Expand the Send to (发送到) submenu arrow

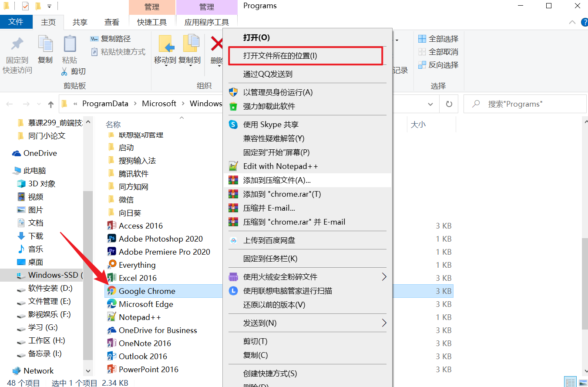384,323
